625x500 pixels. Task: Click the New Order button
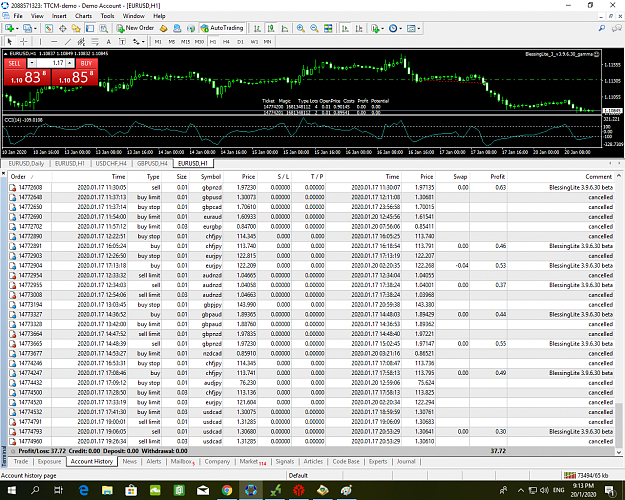tap(136, 28)
